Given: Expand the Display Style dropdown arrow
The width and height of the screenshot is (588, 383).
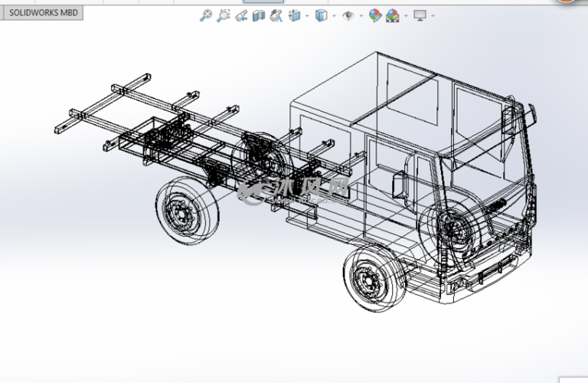Looking at the screenshot, I should 333,15.
